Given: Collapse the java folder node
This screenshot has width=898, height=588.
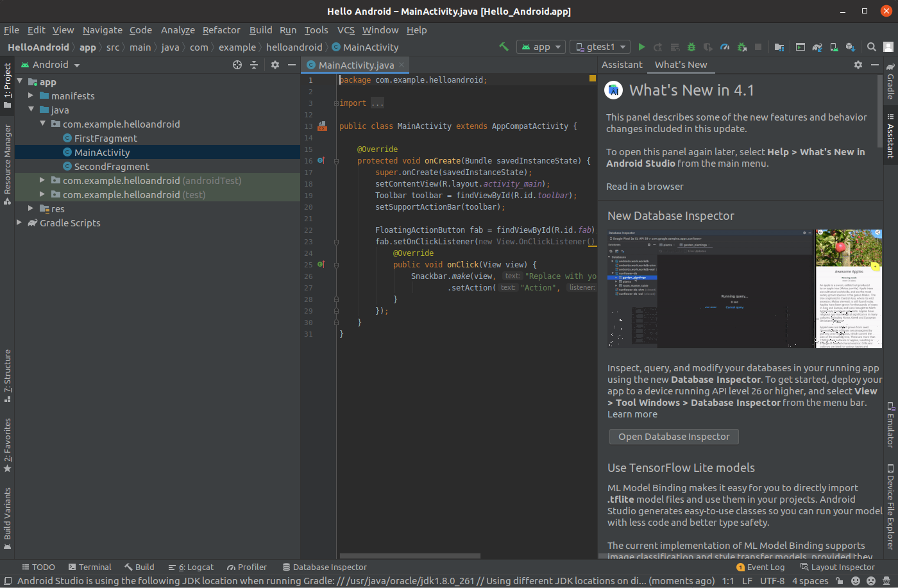Looking at the screenshot, I should pos(31,110).
